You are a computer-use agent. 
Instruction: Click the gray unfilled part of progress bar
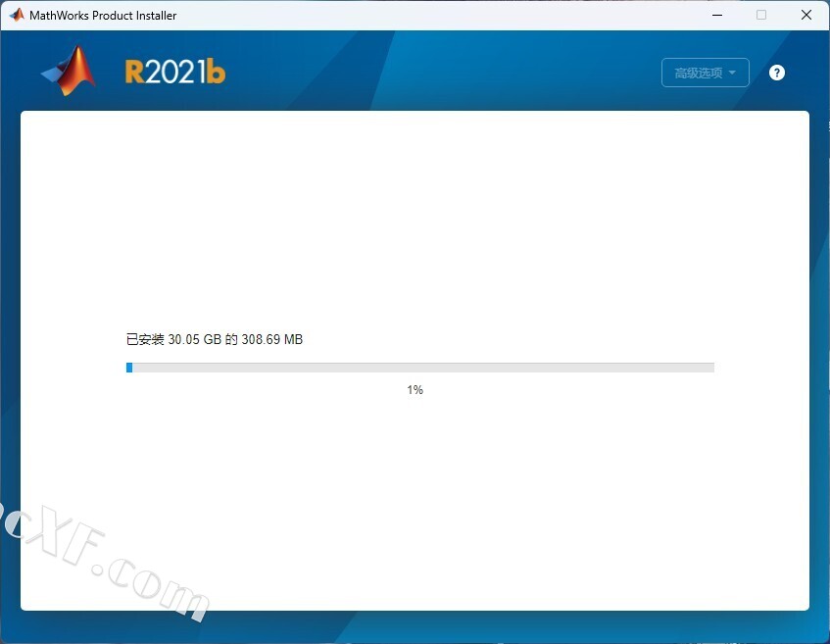pyautogui.click(x=490, y=368)
